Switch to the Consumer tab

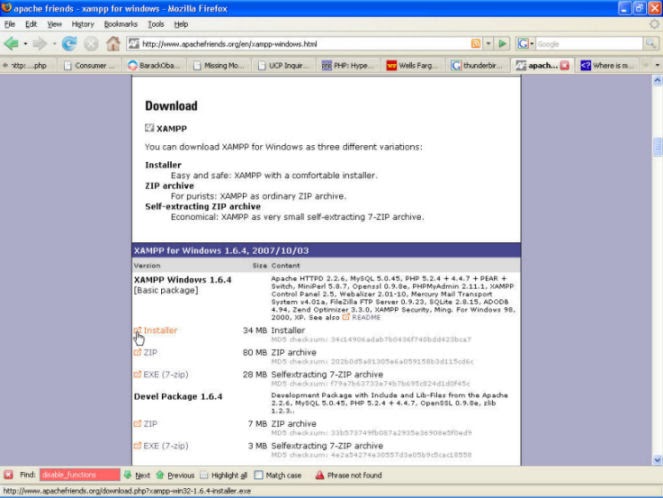coord(90,66)
